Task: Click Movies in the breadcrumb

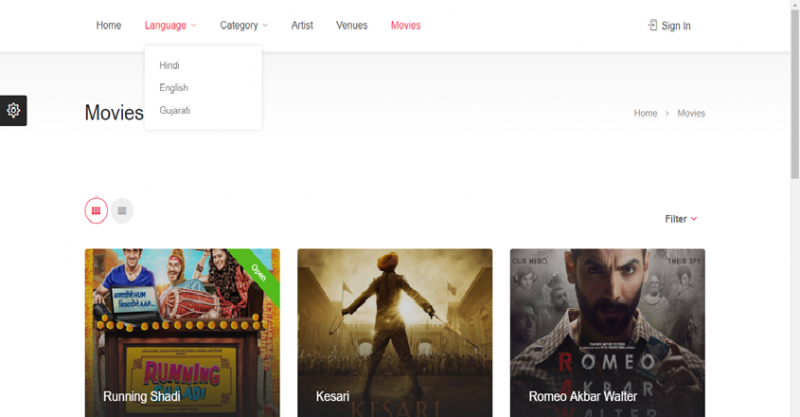Action: 691,113
